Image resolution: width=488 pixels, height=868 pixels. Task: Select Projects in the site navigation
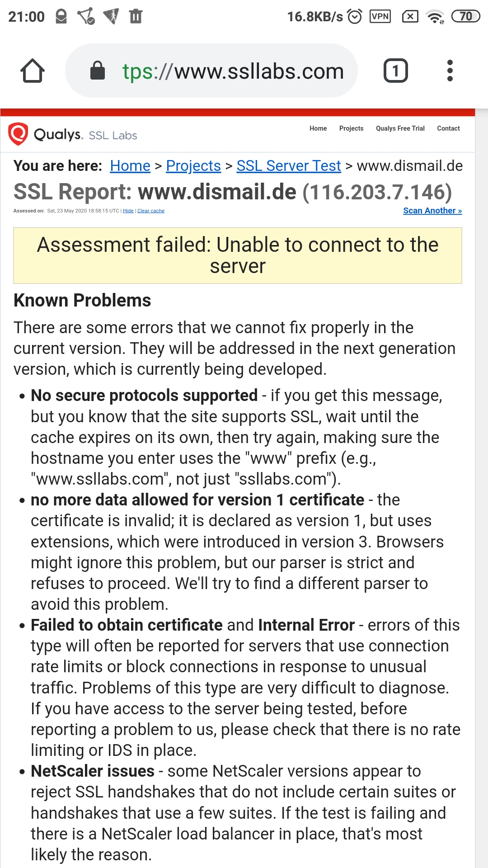pyautogui.click(x=351, y=128)
